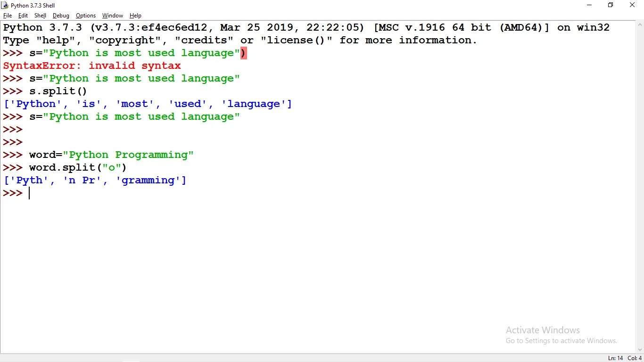Viewport: 644px width, 362px height.
Task: Click the Ln: 14 status bar entry
Action: (x=615, y=358)
